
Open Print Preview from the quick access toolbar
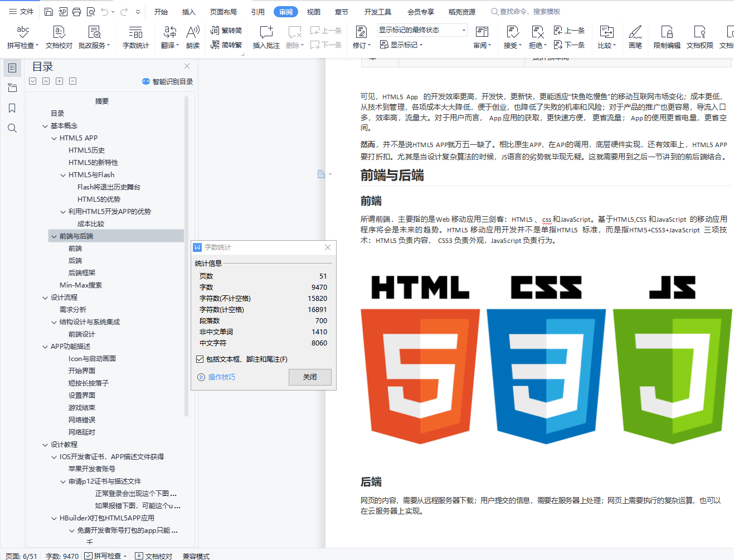pyautogui.click(x=91, y=12)
